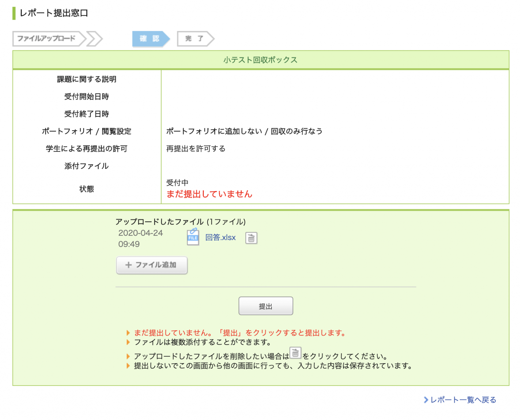Click the 再提出を許可する setting text
Screen dimensions: 520x420
pos(196,148)
